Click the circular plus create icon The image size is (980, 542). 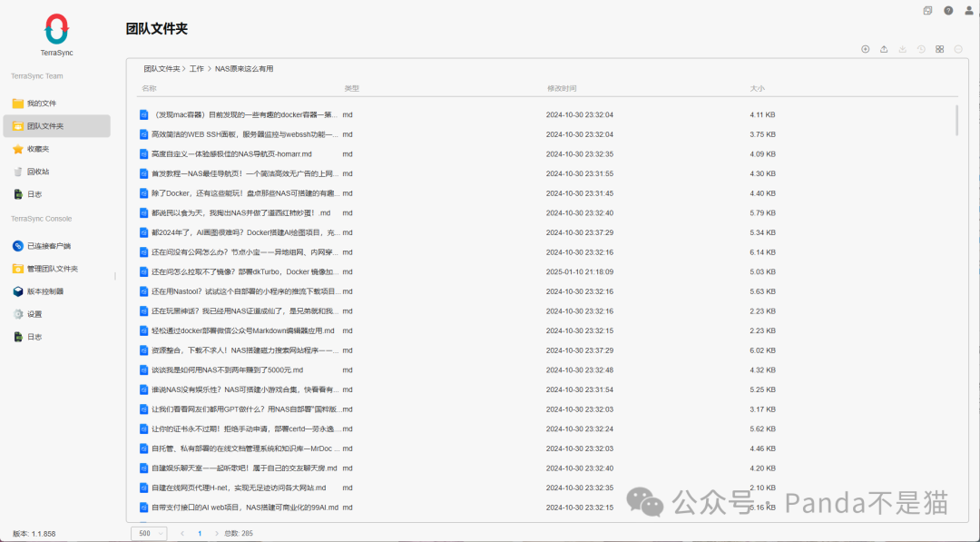click(x=865, y=49)
